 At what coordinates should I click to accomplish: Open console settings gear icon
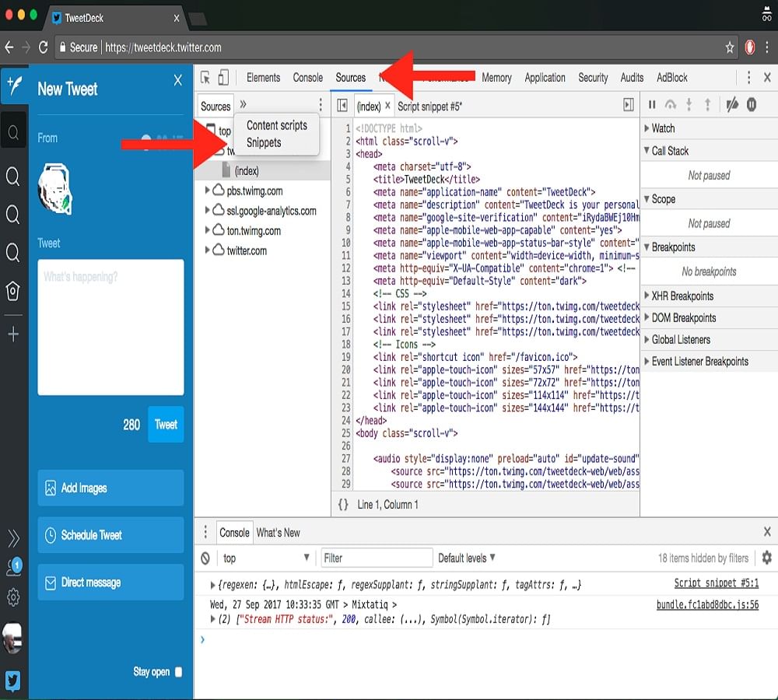(x=766, y=558)
